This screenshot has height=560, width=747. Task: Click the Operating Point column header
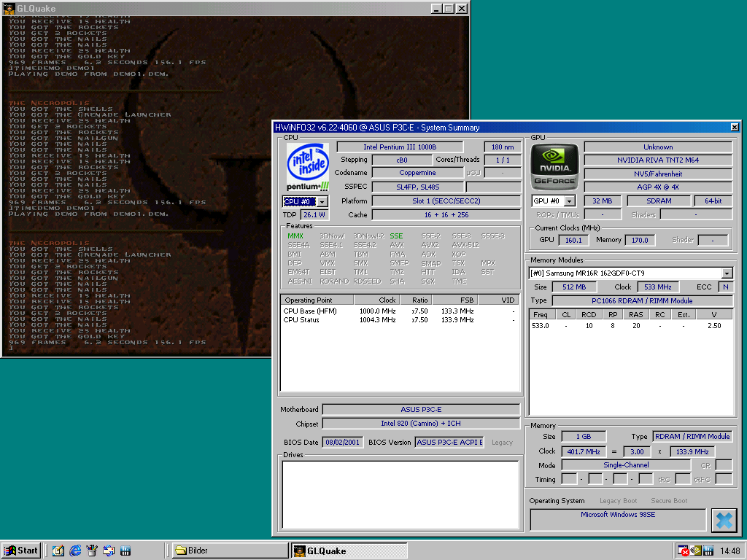pos(317,300)
